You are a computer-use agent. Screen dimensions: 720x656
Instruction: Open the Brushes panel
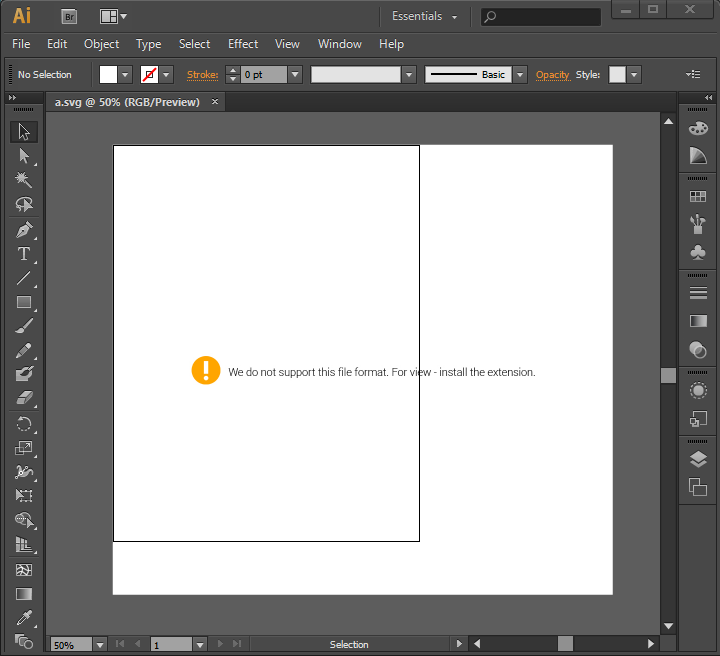[698, 224]
